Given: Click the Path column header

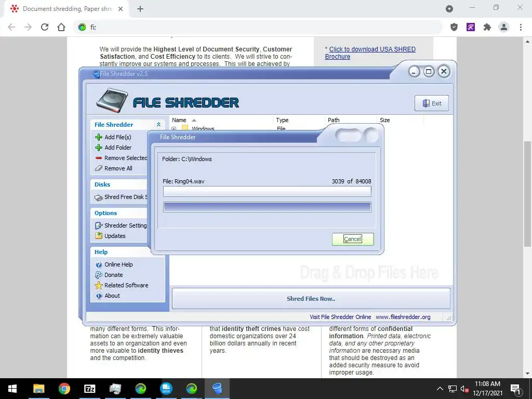Looking at the screenshot, I should (334, 120).
